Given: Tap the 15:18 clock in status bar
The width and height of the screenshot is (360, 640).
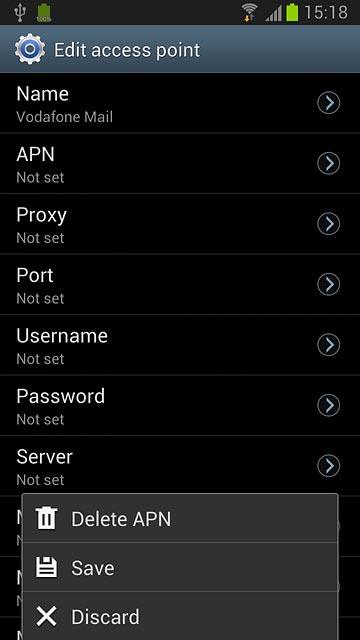Looking at the screenshot, I should [x=326, y=12].
